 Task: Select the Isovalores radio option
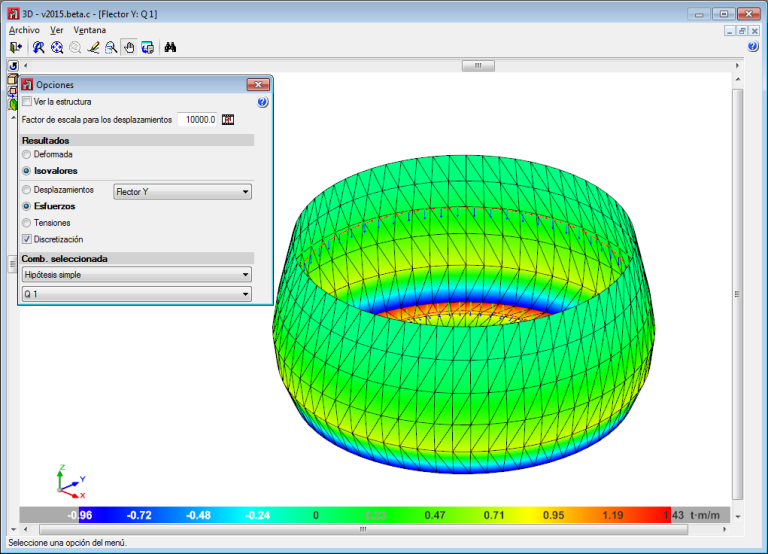(26, 171)
